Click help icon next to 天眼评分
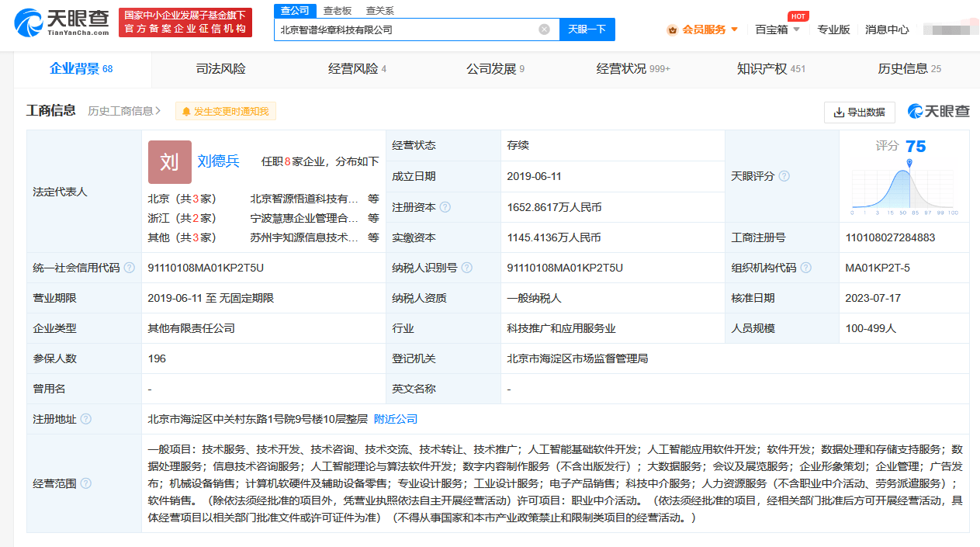Screen dimensions: 980x547 pyautogui.click(x=784, y=176)
